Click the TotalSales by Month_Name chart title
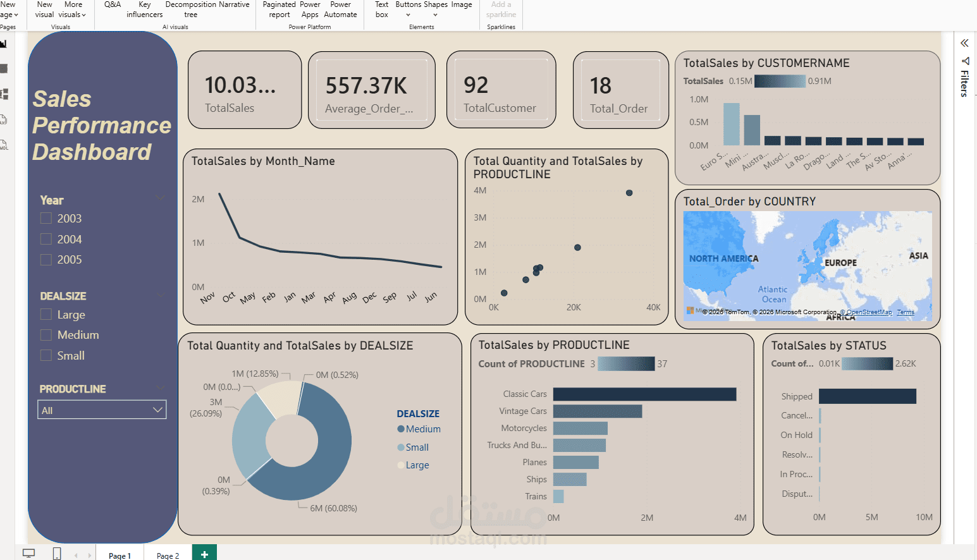The image size is (977, 560). click(x=263, y=161)
